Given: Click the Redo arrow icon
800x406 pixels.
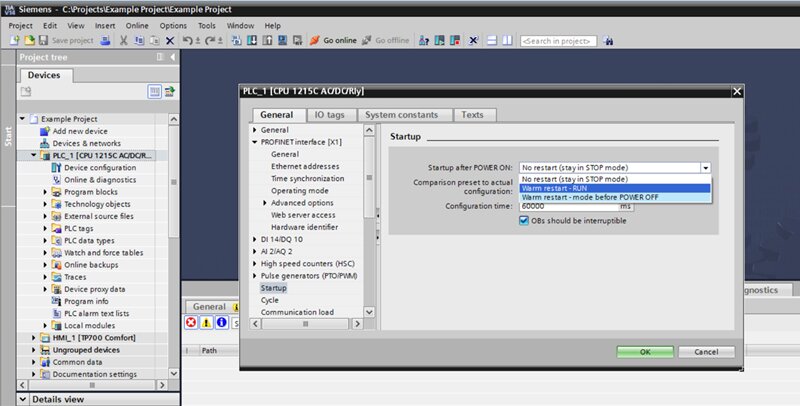Looking at the screenshot, I should click(210, 40).
